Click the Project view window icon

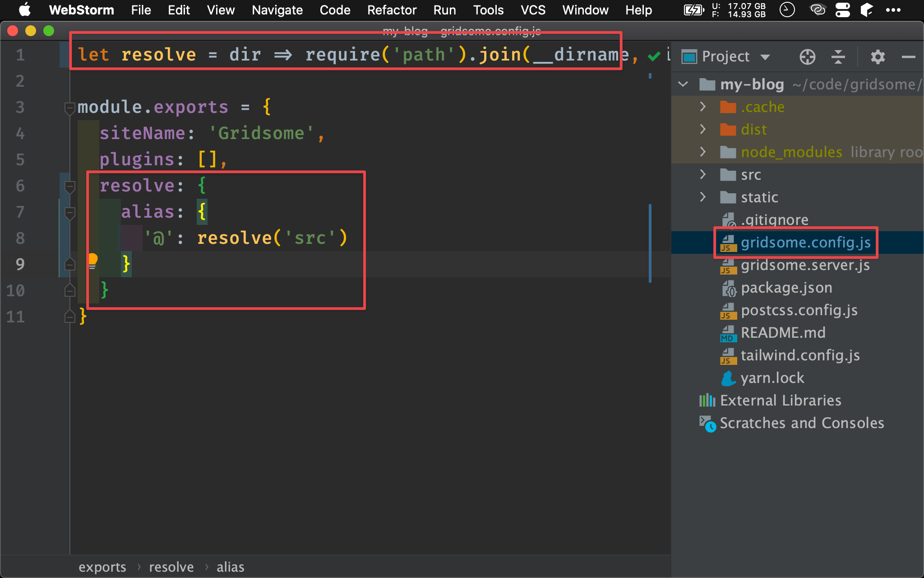689,57
